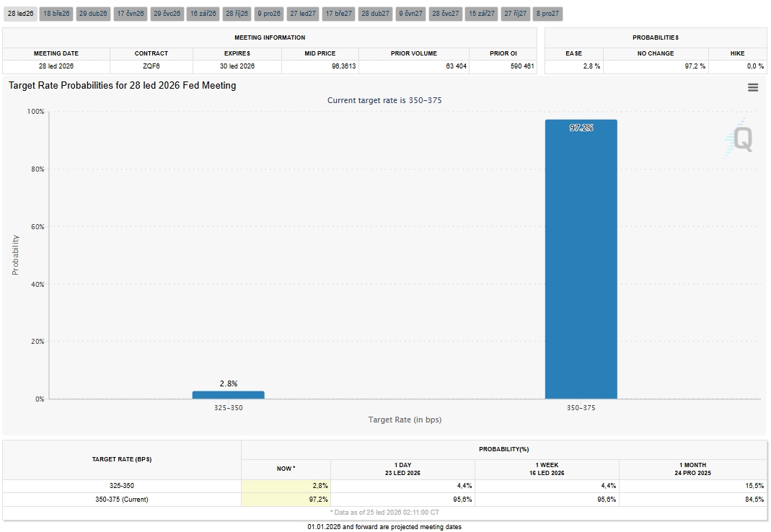Click the x-axis tick label 350–375
This screenshot has height=532, width=771.
coord(581,408)
